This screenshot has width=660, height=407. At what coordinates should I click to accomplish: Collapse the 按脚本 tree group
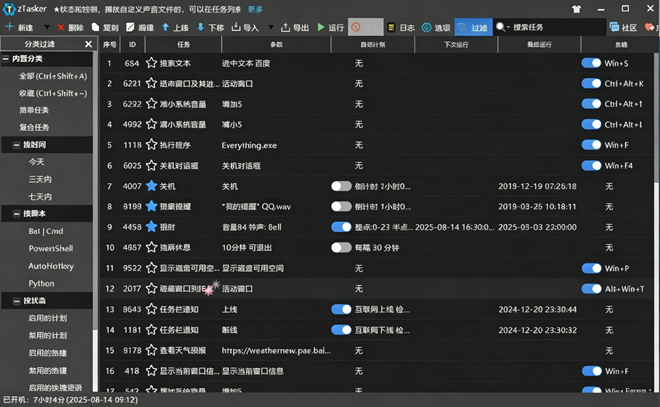16,214
